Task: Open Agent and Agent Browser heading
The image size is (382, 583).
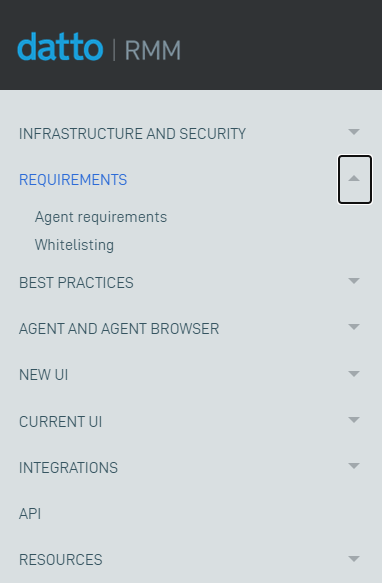Action: 119,329
